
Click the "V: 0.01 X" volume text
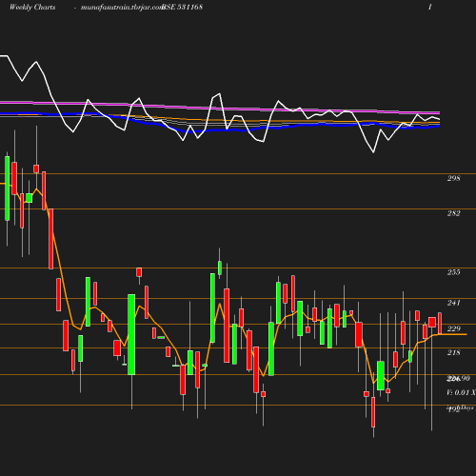461,392
